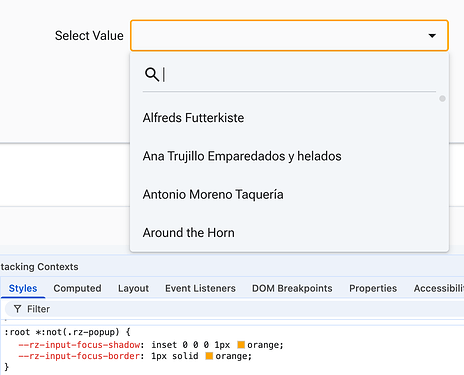Click the Select Value combo box field
464x375 pixels.
tap(289, 36)
